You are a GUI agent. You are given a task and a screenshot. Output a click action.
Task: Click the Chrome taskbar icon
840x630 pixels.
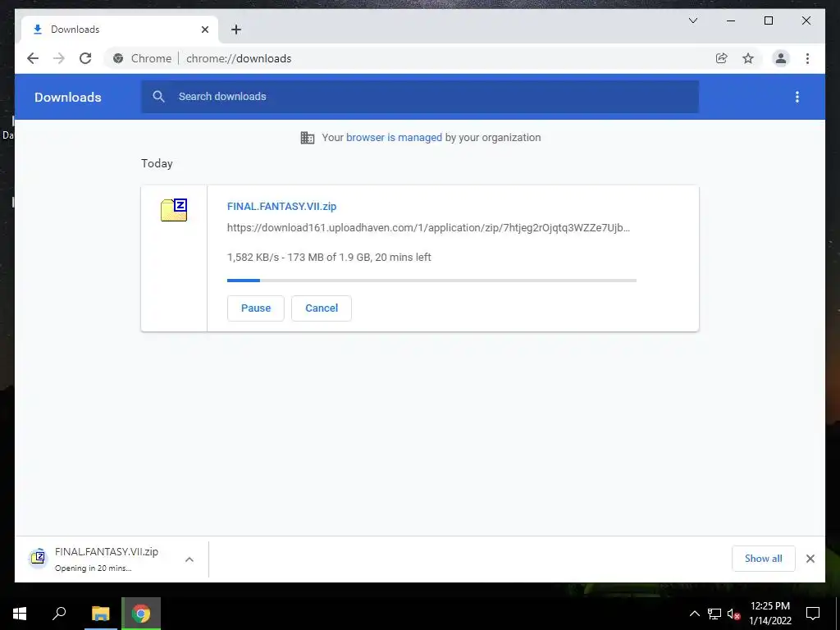(141, 614)
